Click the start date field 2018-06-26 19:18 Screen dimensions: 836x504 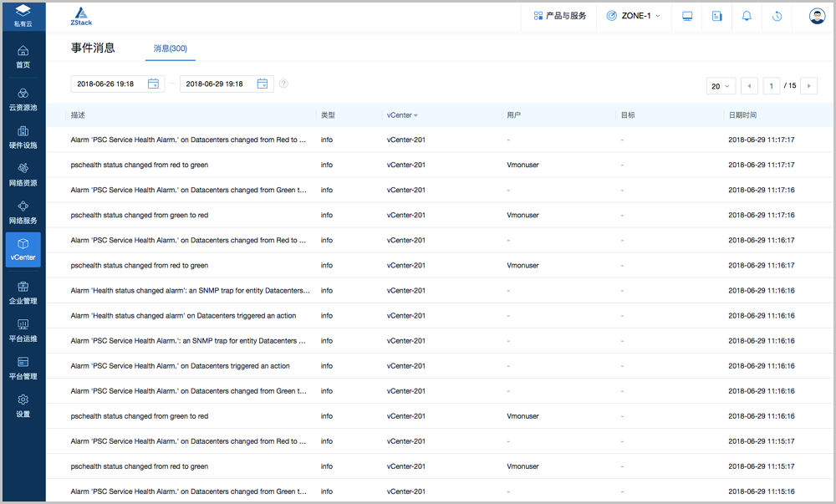pyautogui.click(x=107, y=84)
